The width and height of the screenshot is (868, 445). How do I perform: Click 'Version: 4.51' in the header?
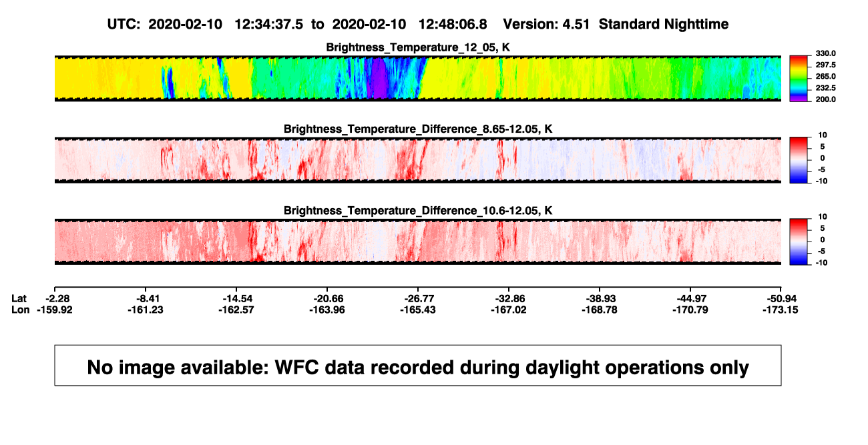(548, 24)
